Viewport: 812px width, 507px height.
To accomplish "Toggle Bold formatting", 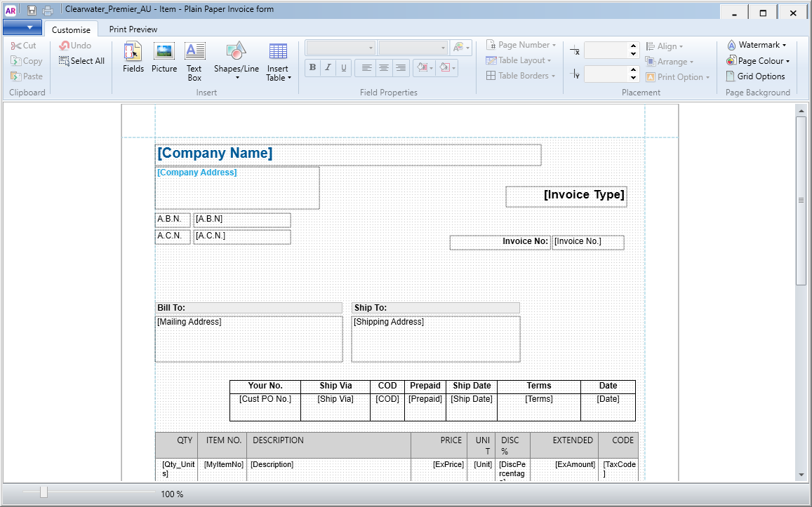I will pos(312,68).
